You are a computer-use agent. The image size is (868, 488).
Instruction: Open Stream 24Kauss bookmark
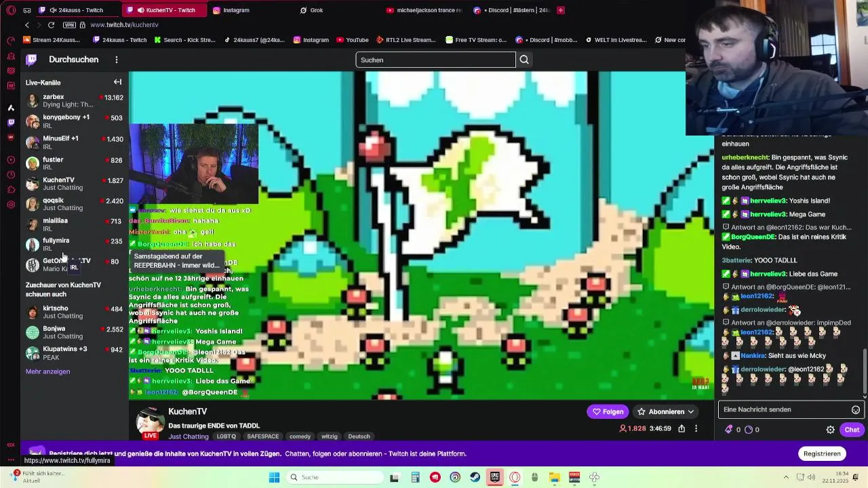pos(50,40)
